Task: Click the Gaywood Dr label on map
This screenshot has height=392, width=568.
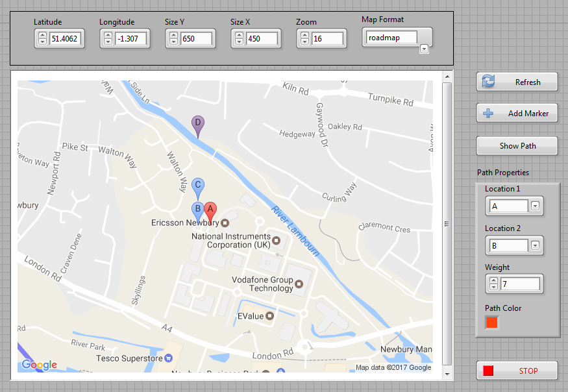Action: coord(322,125)
